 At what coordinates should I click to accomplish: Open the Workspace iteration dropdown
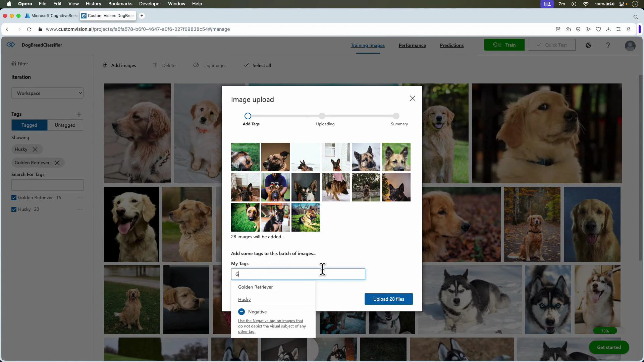[x=47, y=93]
